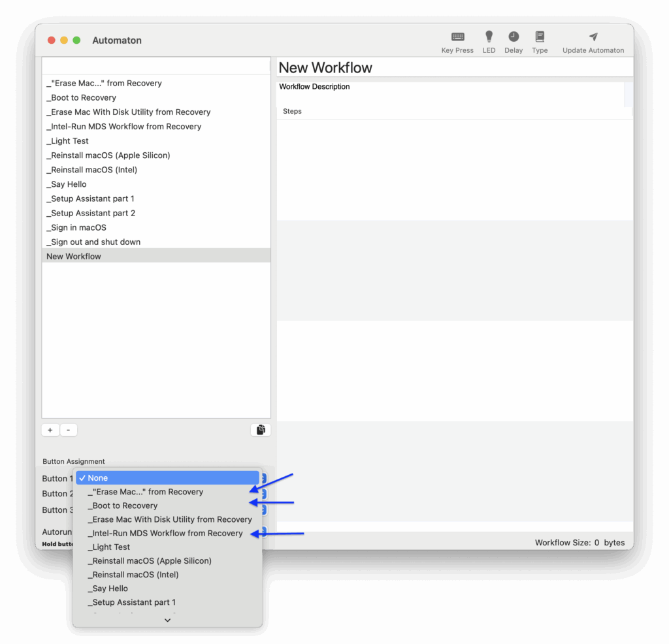Viewport: 669px width, 644px height.
Task: Select _Setup Assistant part 2 list row
Action: click(156, 213)
